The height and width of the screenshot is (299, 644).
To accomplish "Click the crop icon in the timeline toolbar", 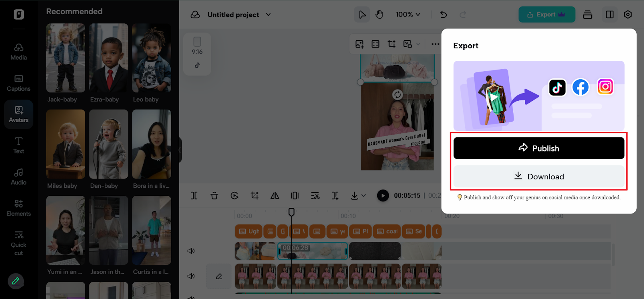I will [x=254, y=196].
